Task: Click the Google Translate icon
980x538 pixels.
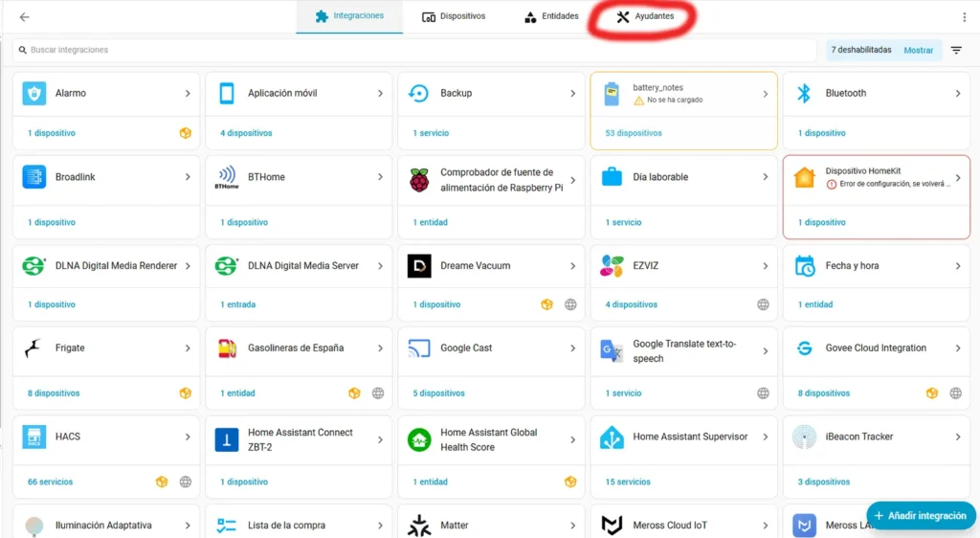Action: click(x=612, y=351)
